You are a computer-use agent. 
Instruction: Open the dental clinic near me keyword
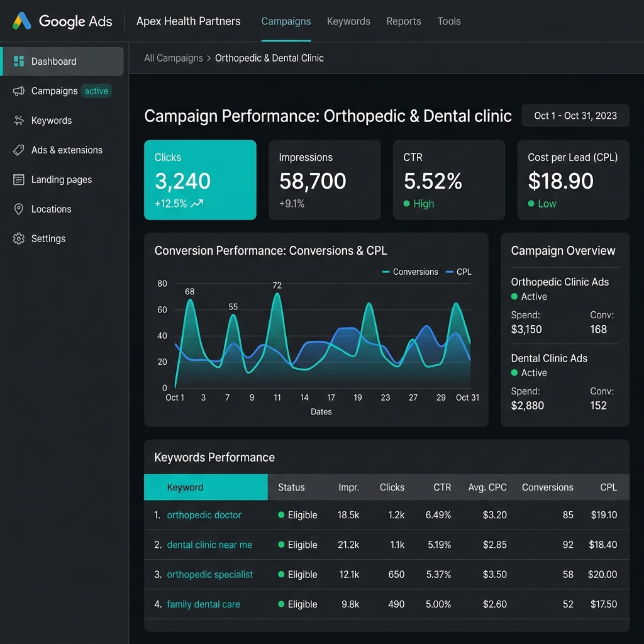point(209,545)
